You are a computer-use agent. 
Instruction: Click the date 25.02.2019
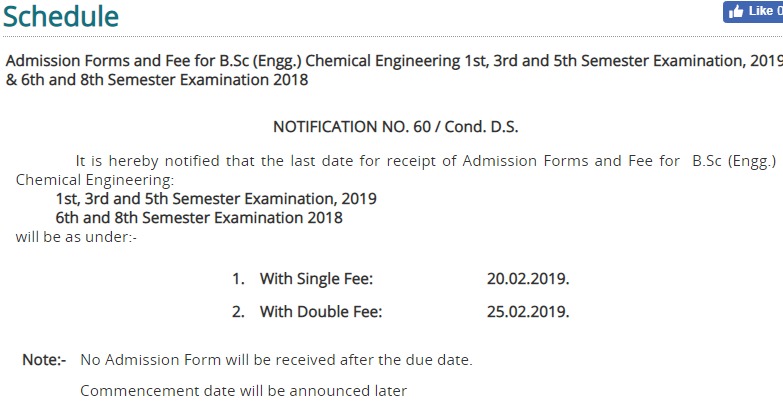[x=528, y=312]
